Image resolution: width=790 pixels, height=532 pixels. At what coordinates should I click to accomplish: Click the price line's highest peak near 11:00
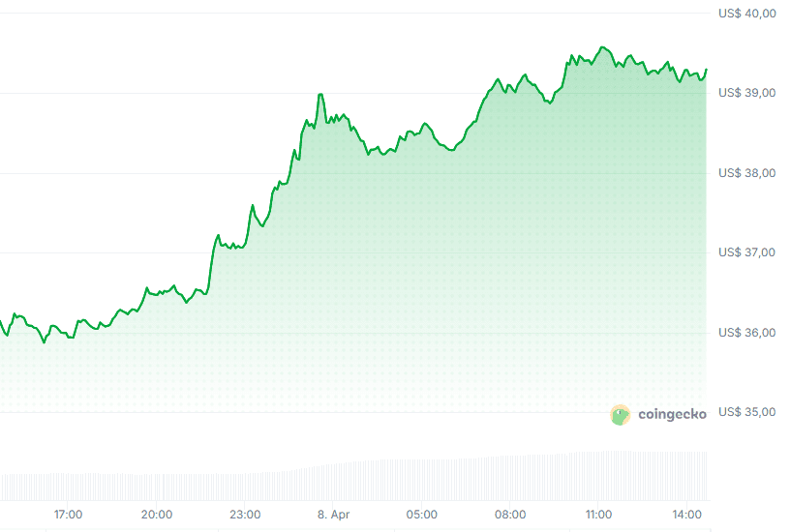pyautogui.click(x=602, y=46)
